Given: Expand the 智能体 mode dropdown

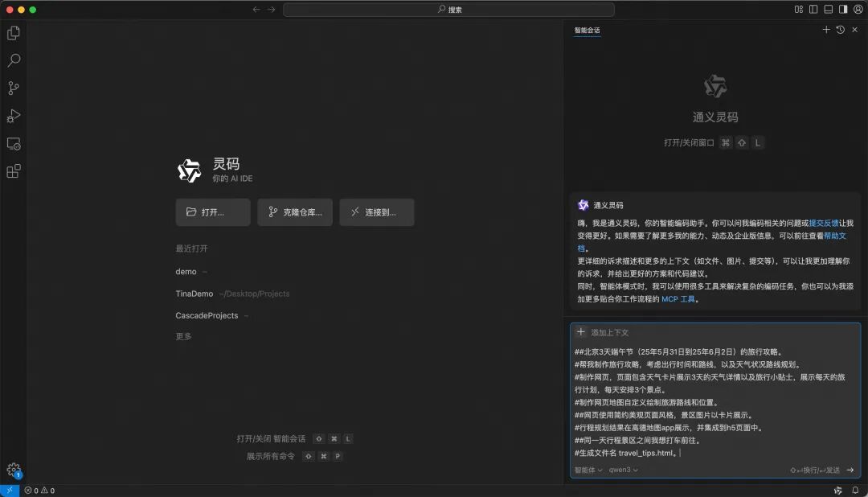Looking at the screenshot, I should 588,470.
